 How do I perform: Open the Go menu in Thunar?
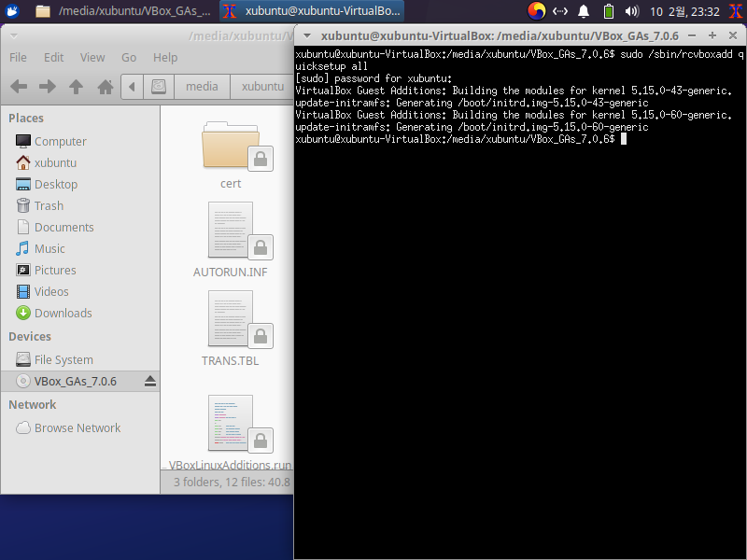pos(129,58)
